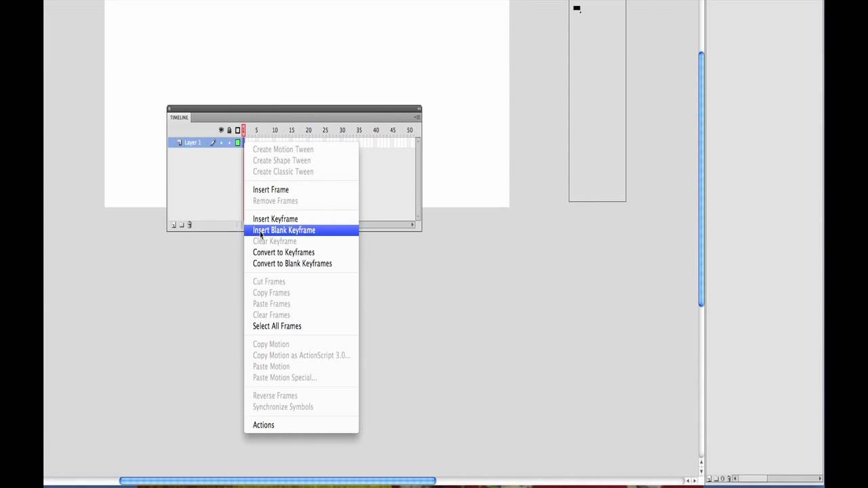Click the greyed Create Shape Tween entry
868x488 pixels.
tap(281, 161)
